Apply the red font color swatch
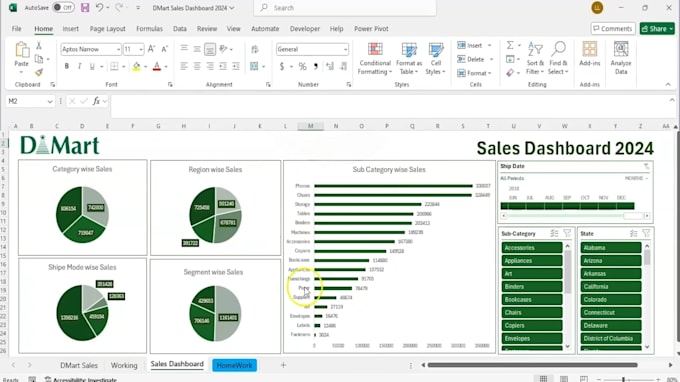The width and height of the screenshot is (680, 382). tap(157, 66)
